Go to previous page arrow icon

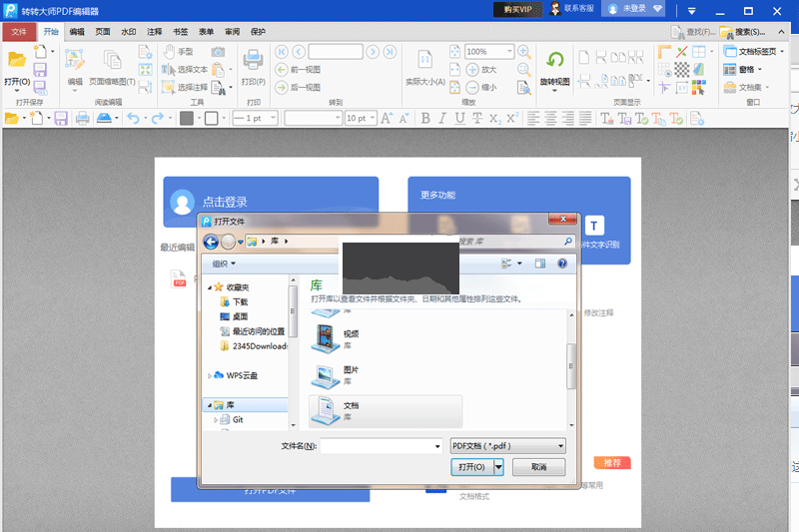coord(299,52)
